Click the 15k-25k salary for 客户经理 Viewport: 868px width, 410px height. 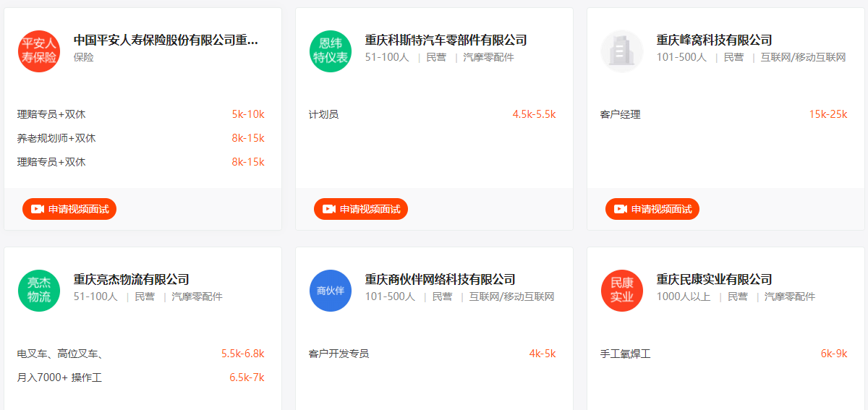point(828,114)
